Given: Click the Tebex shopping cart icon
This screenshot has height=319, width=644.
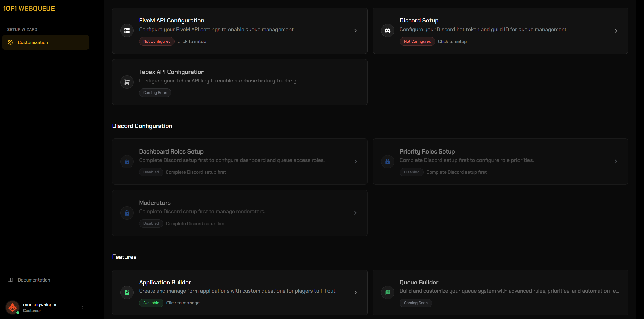Looking at the screenshot, I should [x=127, y=82].
